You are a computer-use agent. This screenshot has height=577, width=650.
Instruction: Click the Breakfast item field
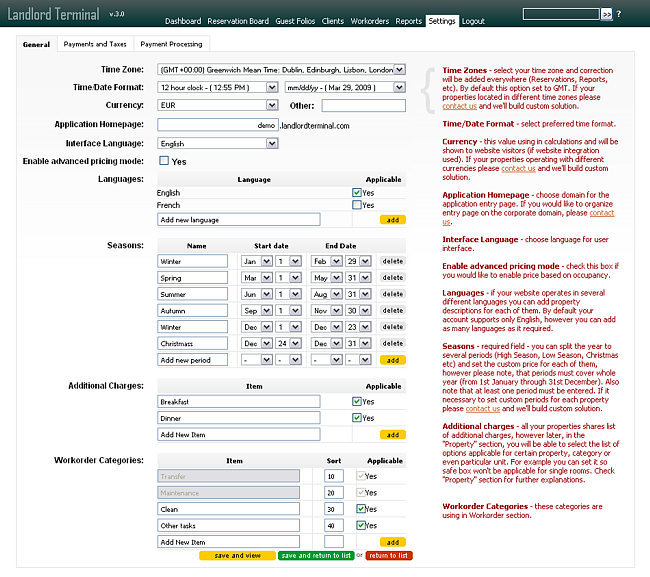239,401
